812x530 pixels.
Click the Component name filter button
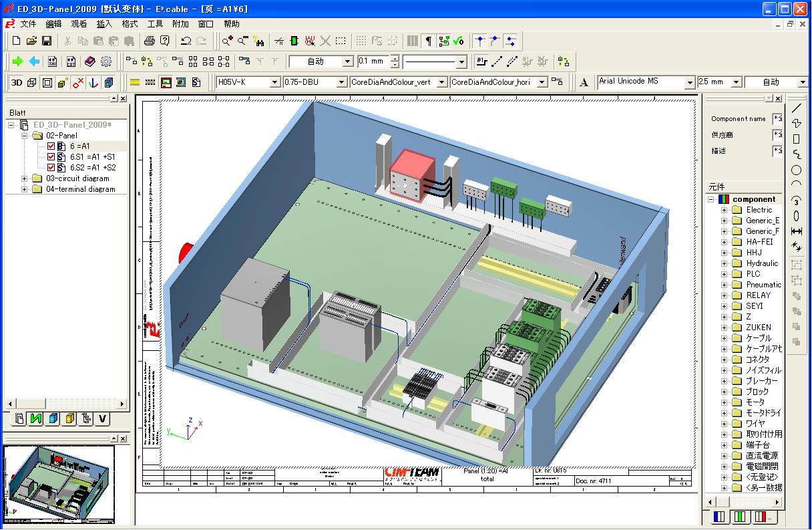[777, 119]
